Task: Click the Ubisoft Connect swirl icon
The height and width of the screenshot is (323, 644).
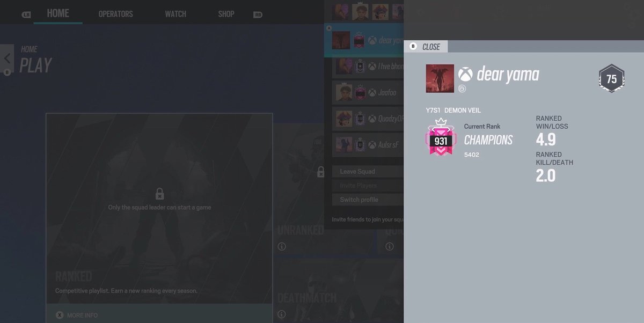Action: coord(462,88)
